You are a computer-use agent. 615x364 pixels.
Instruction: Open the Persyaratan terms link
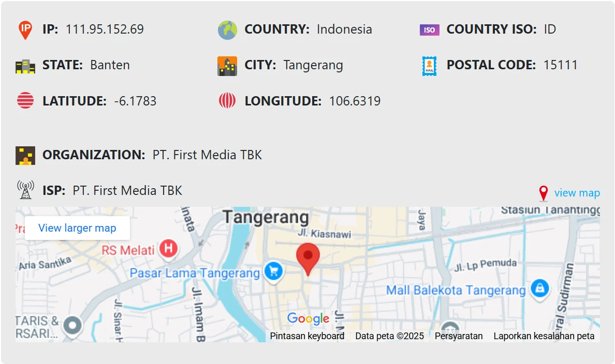pos(459,336)
